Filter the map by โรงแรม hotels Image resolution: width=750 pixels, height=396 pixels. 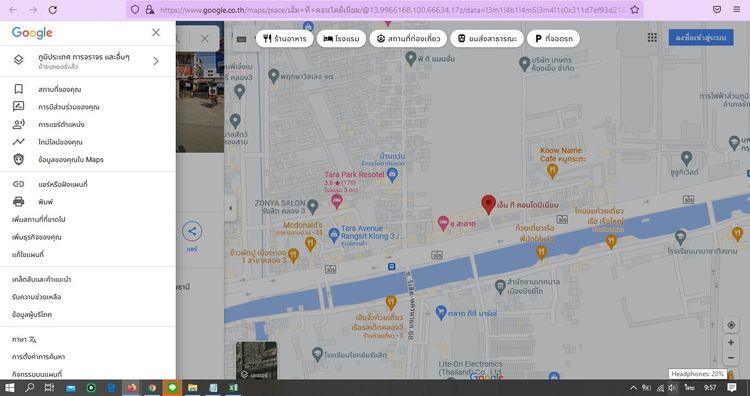pos(341,39)
